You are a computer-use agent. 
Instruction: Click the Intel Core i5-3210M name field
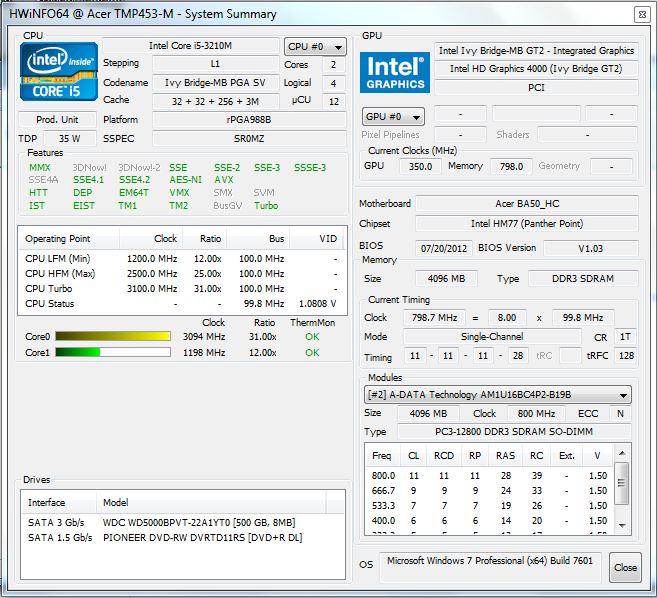point(191,45)
